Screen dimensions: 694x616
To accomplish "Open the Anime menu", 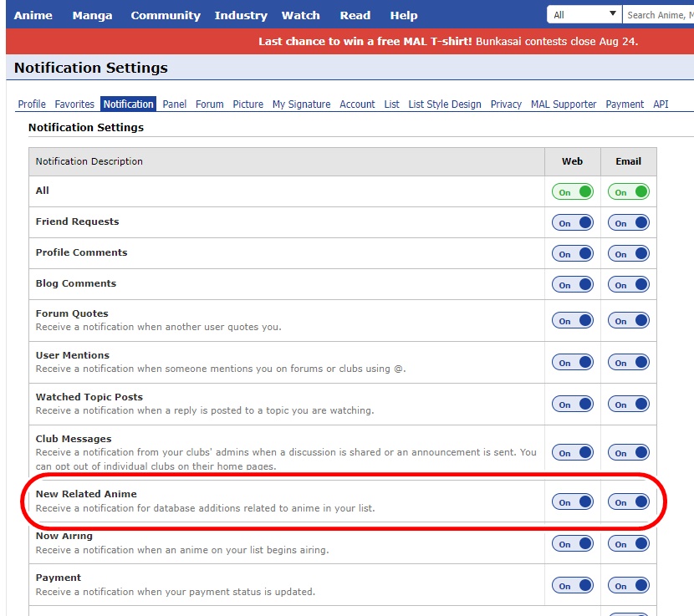I will pos(33,16).
